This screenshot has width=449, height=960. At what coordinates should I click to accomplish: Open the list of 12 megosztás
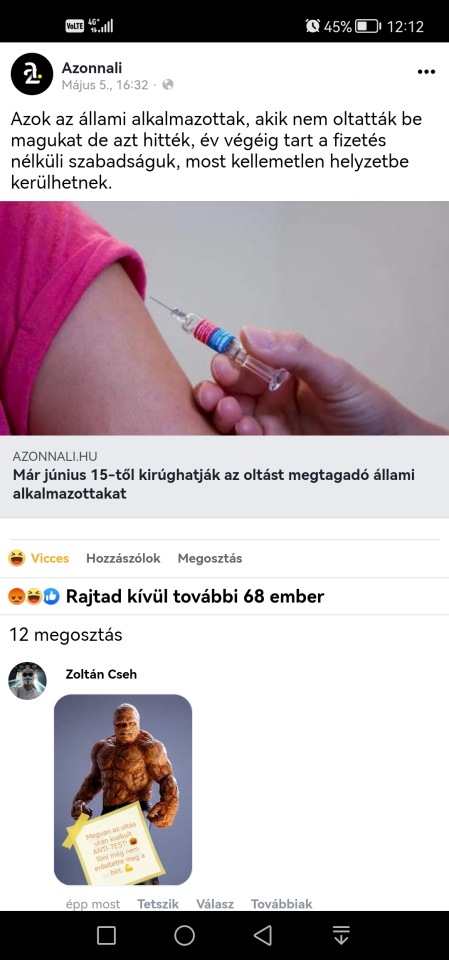(66, 635)
